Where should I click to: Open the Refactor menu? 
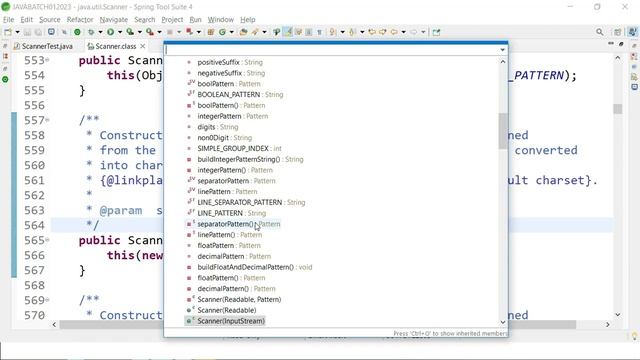[x=80, y=19]
